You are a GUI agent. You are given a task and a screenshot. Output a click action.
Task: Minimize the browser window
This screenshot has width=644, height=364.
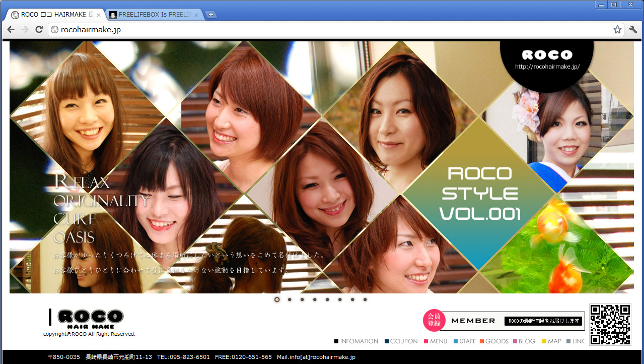pyautogui.click(x=600, y=5)
